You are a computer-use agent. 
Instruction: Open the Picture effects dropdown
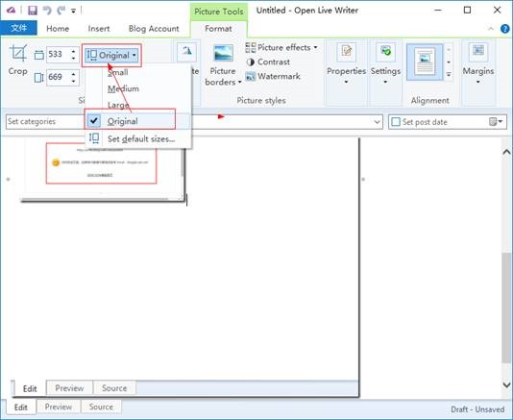click(281, 47)
